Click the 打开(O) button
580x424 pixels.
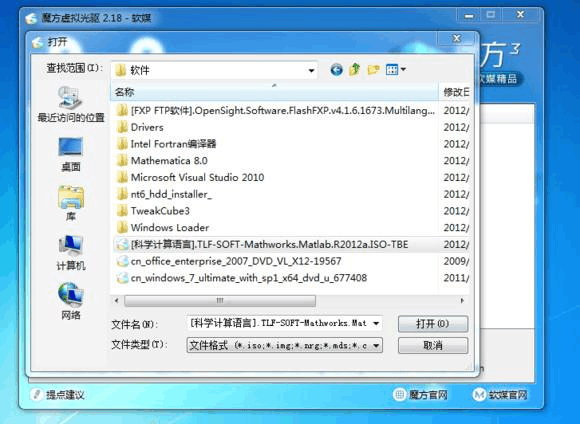coord(433,324)
